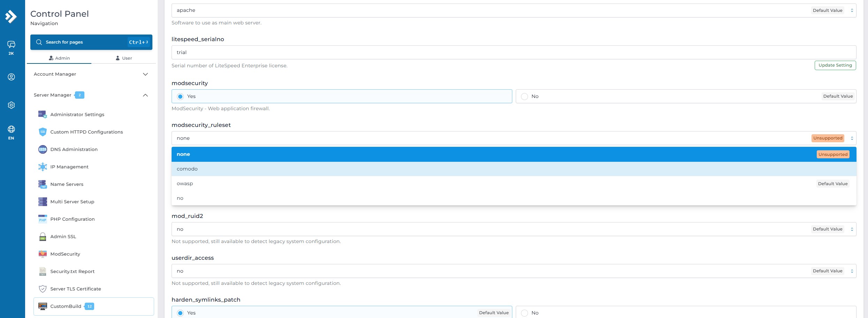Select Yes for harden_symlinks_patch
868x318 pixels.
click(x=341, y=312)
